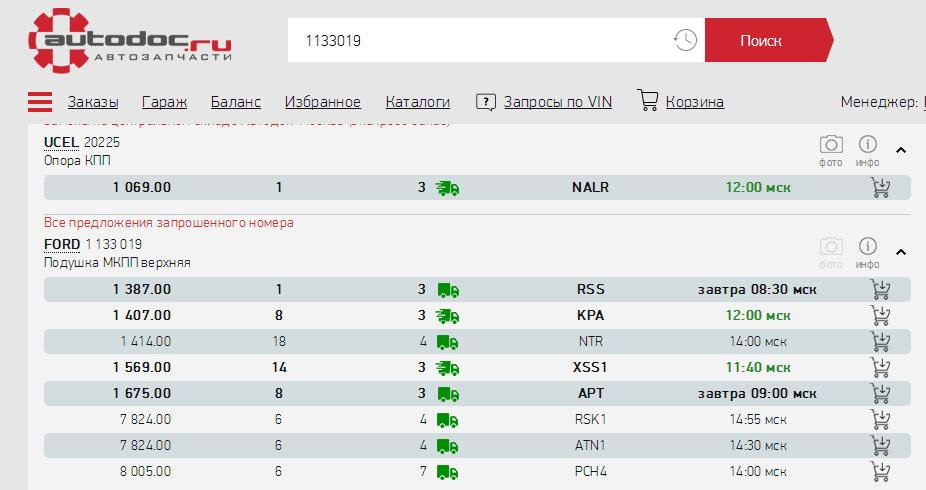926x490 pixels.
Task: Open the autodoc.ru logo homepage
Action: 130,40
